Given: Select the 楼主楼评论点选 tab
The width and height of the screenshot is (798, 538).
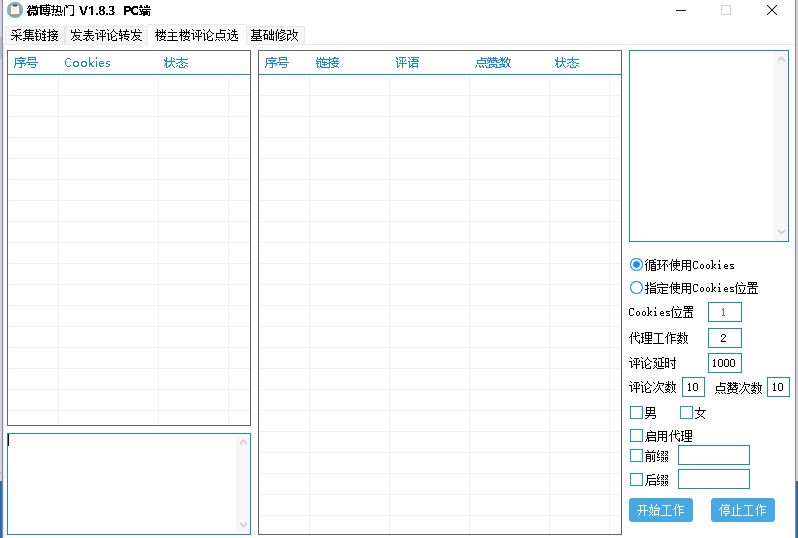Looking at the screenshot, I should click(x=196, y=35).
